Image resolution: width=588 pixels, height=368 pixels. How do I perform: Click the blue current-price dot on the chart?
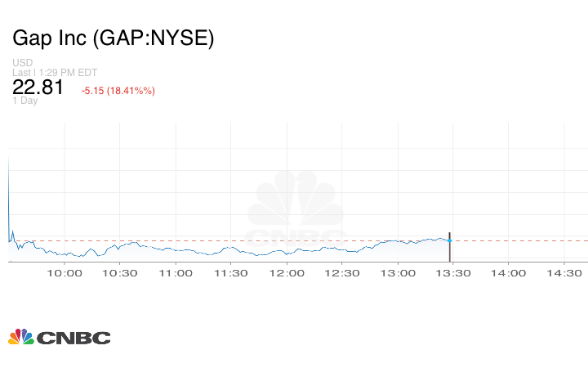point(449,240)
